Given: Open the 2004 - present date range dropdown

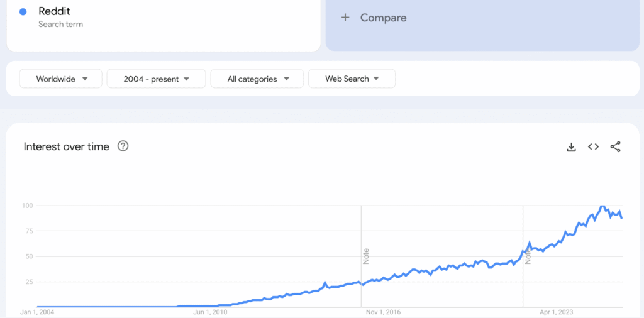Looking at the screenshot, I should (x=156, y=79).
